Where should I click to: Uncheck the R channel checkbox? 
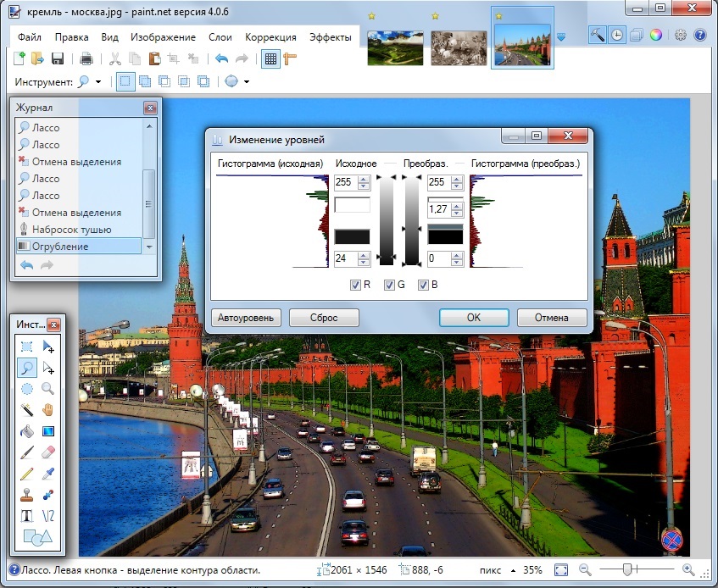click(x=355, y=285)
